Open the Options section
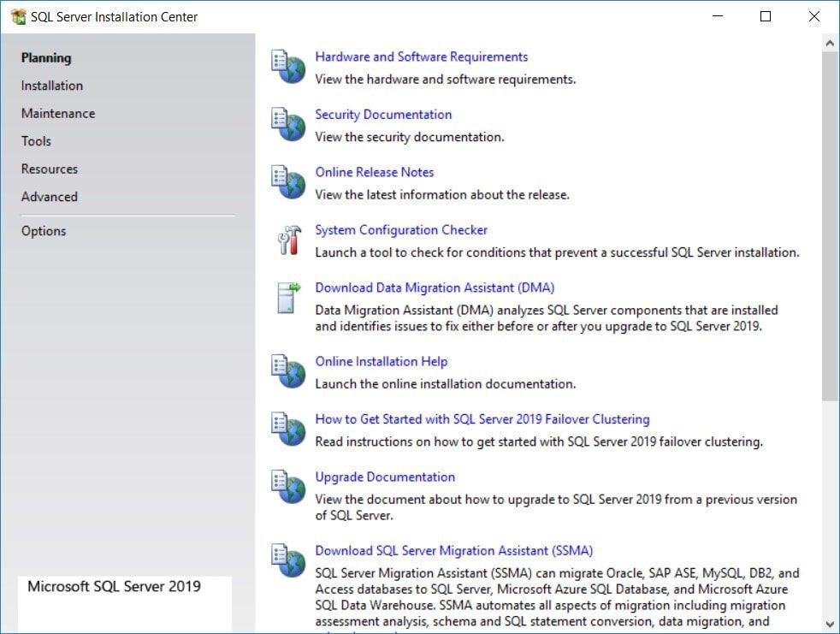The width and height of the screenshot is (840, 634). pyautogui.click(x=44, y=231)
